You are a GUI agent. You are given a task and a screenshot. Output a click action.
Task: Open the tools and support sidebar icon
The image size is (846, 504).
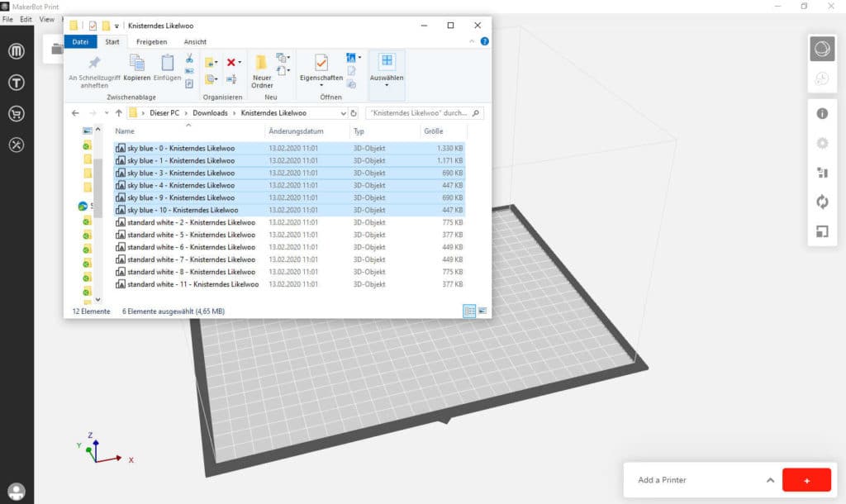click(x=17, y=145)
